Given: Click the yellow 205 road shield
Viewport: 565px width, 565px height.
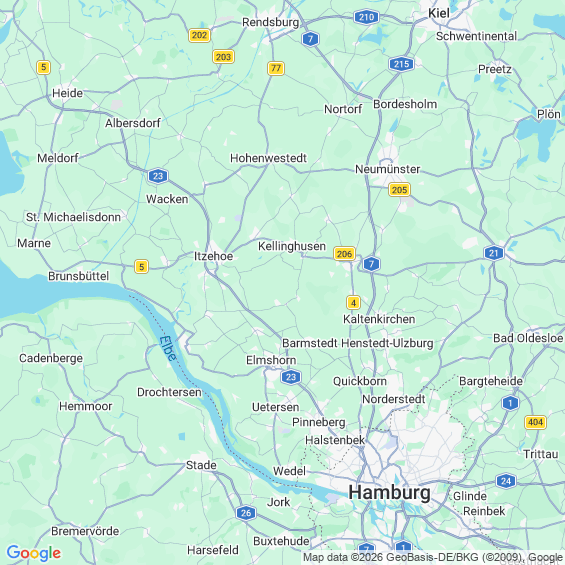Looking at the screenshot, I should point(399,190).
